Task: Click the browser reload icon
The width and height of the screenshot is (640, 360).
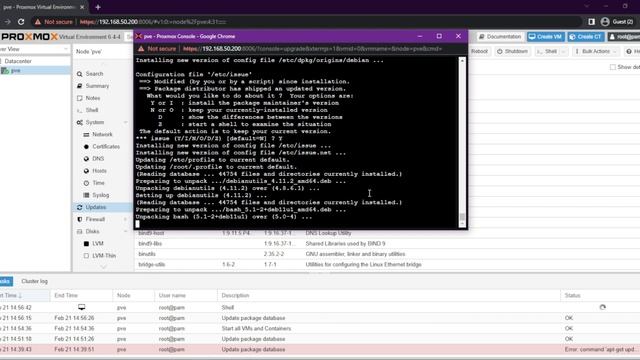Action: pos(21,22)
